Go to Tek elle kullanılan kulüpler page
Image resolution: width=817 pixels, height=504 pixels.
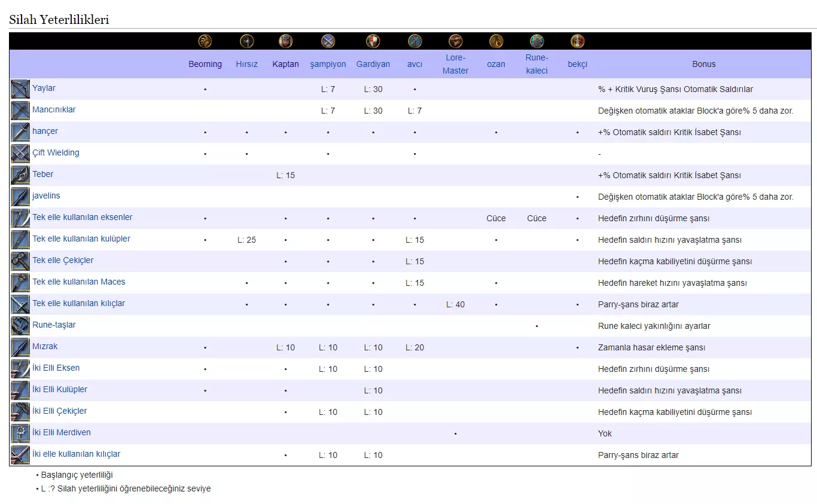pos(81,239)
